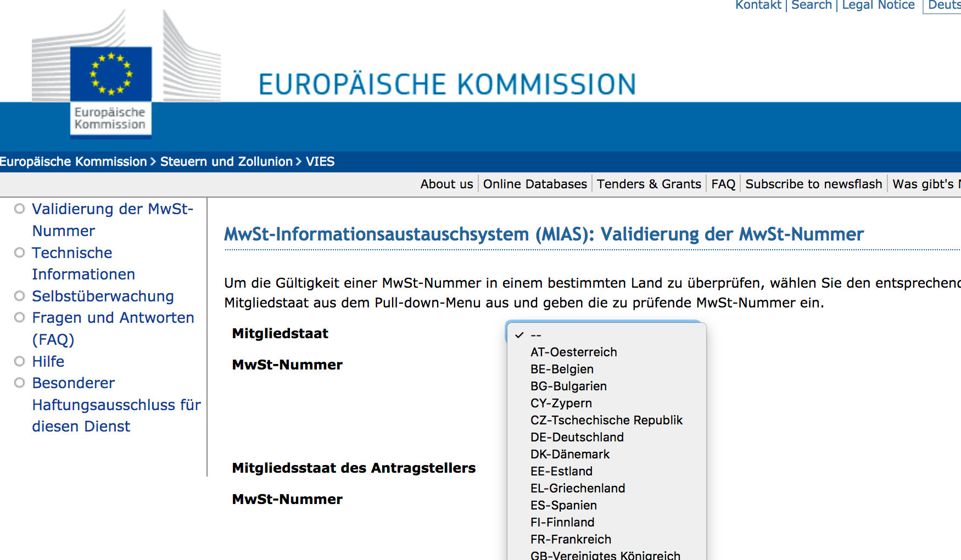Open Subscribe to newsflash menu item
This screenshot has width=961, height=560.
814,184
